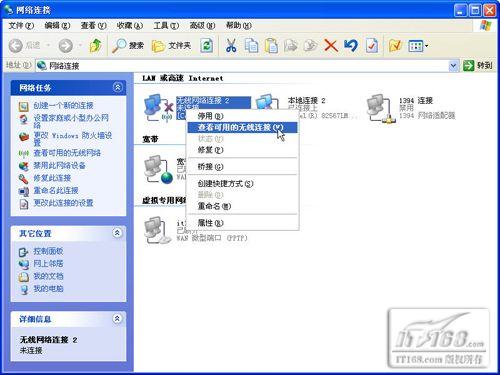Click 查看可用的无线网络 task link
Image resolution: width=500 pixels, height=375 pixels.
[x=67, y=153]
